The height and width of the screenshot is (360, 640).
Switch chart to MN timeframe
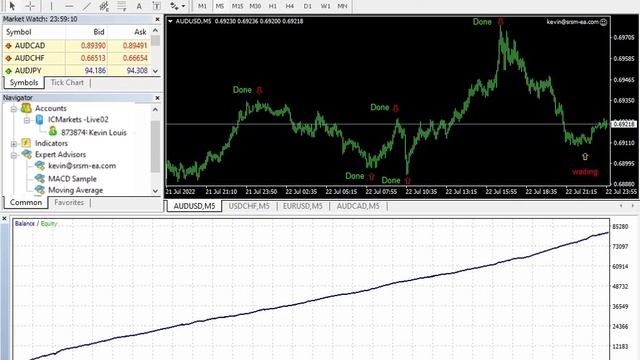click(x=342, y=6)
